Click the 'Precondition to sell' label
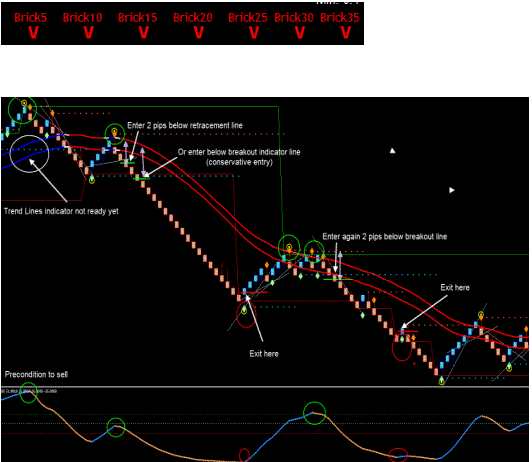532x462 pixels. point(36,374)
